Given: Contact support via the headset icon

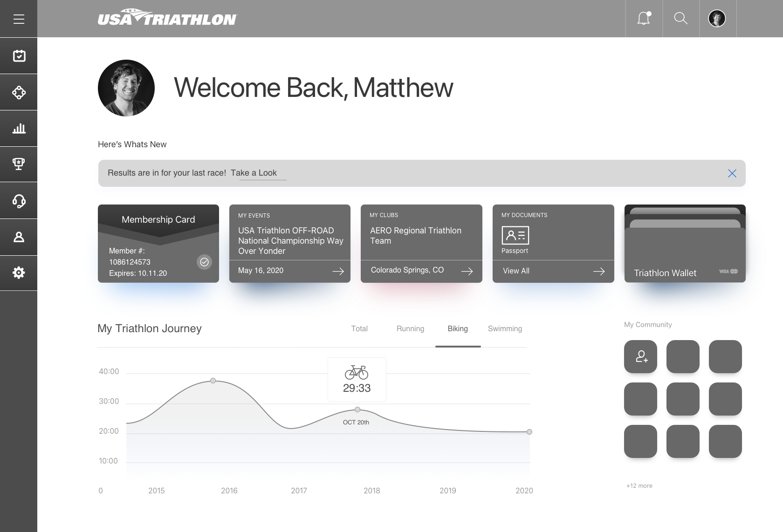Looking at the screenshot, I should pyautogui.click(x=19, y=200).
